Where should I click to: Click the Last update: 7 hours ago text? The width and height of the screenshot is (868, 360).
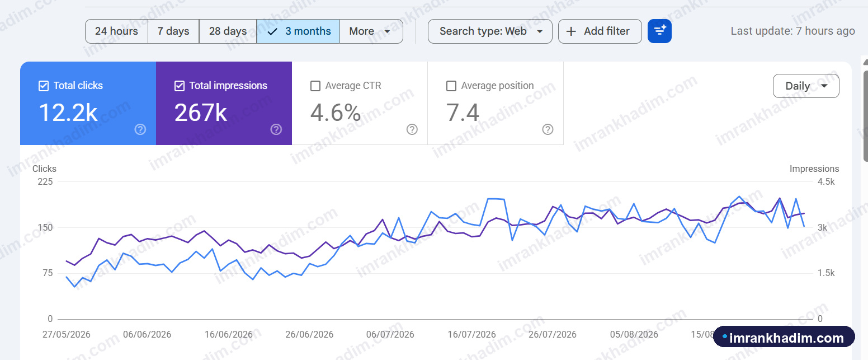pyautogui.click(x=792, y=31)
